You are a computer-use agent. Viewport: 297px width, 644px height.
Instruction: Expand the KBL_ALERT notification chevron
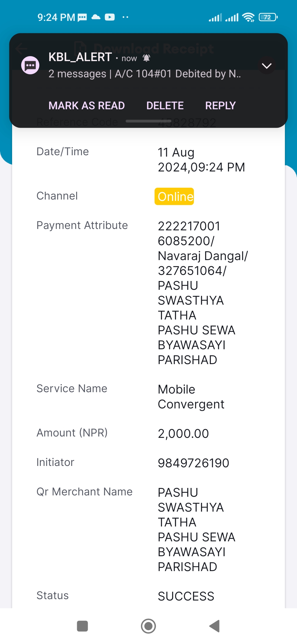[266, 66]
